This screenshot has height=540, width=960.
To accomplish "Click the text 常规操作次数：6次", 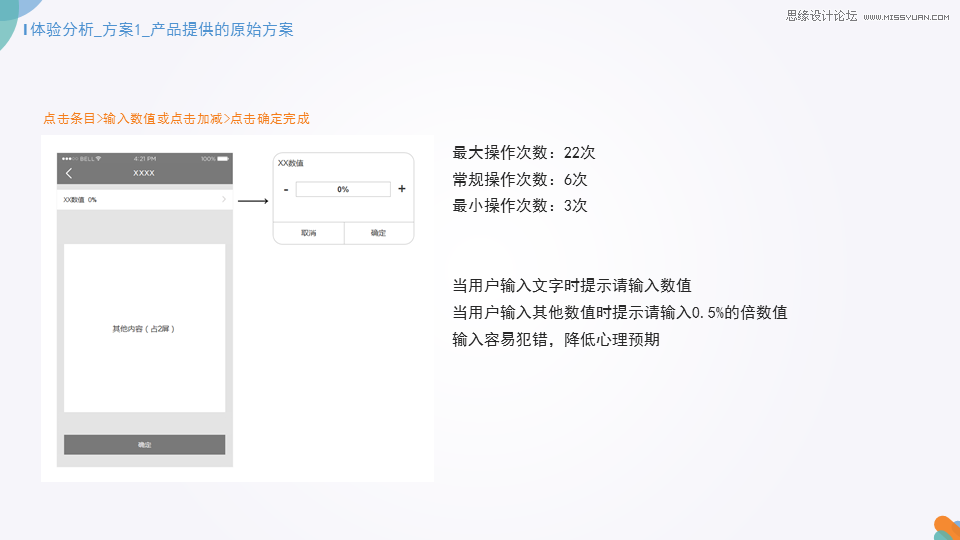I will coord(520,179).
